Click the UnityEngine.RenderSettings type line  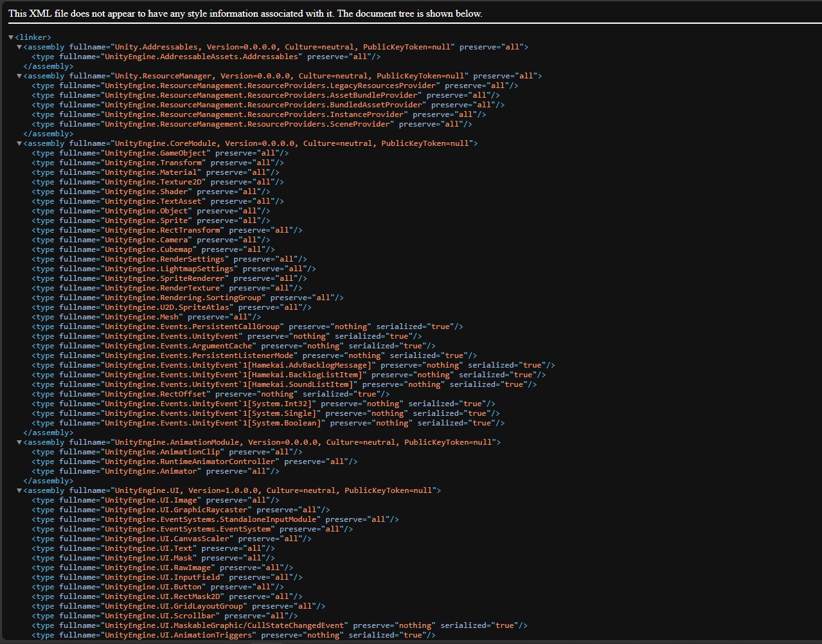170,259
